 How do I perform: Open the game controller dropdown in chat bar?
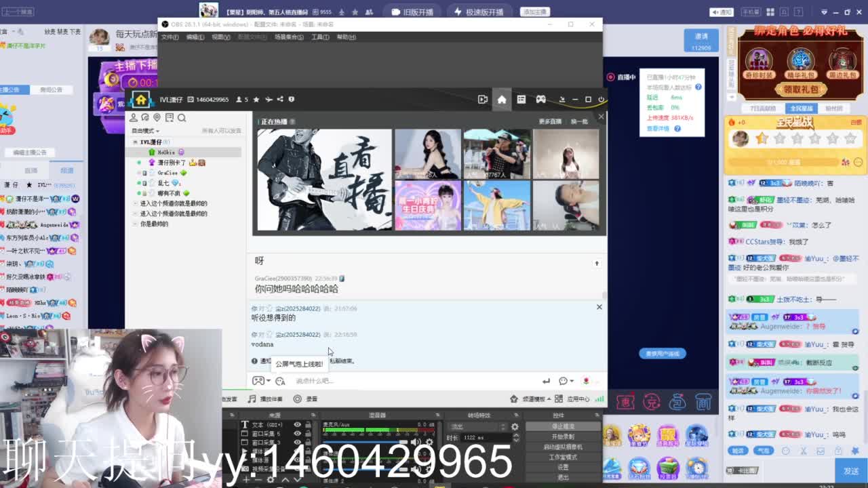click(261, 381)
